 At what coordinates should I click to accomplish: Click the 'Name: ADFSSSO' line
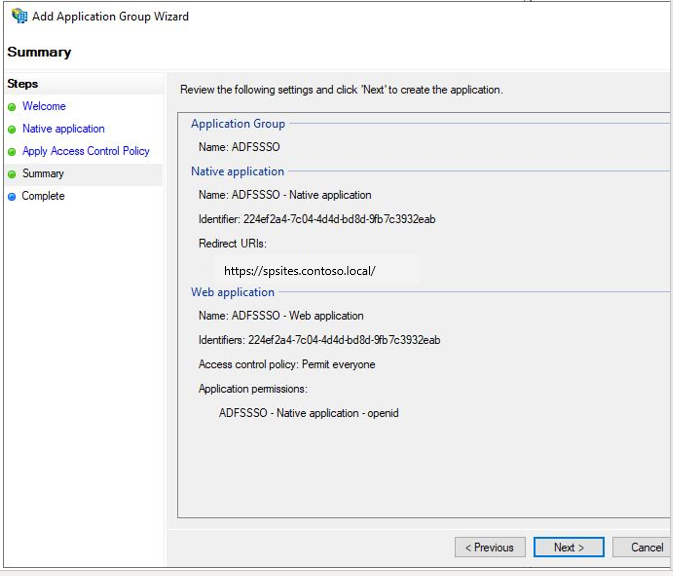coord(239,147)
